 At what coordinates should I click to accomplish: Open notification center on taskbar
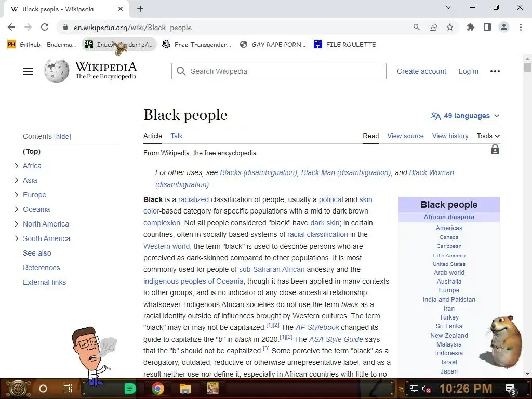[x=511, y=389]
